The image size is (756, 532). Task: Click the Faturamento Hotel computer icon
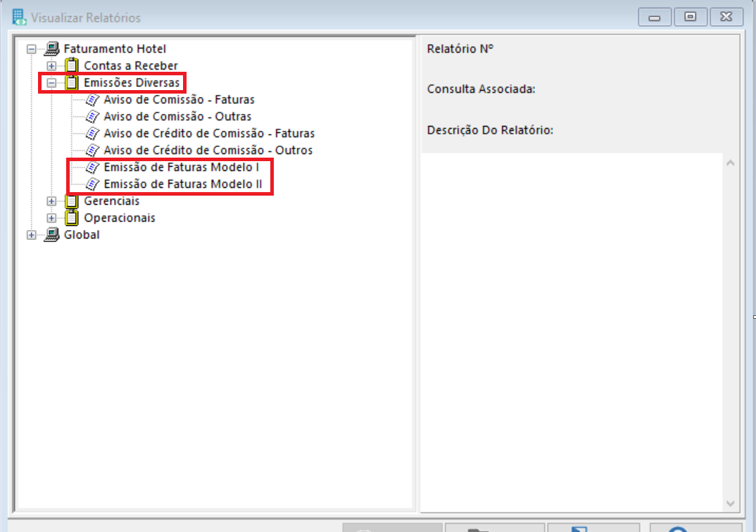point(51,49)
